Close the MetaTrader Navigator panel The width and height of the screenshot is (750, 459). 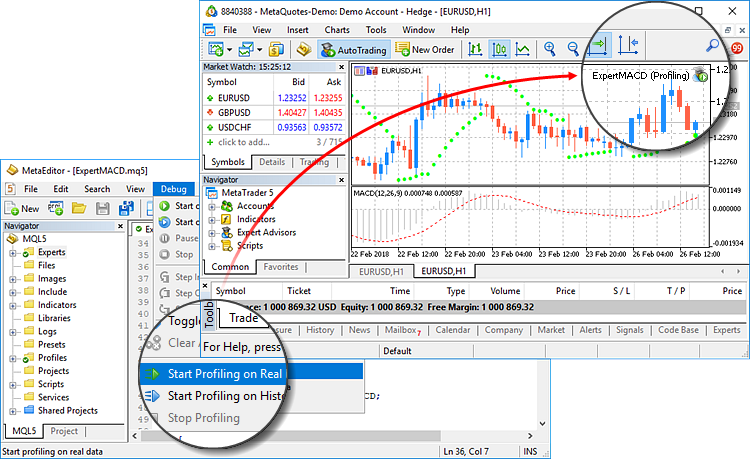(x=341, y=180)
